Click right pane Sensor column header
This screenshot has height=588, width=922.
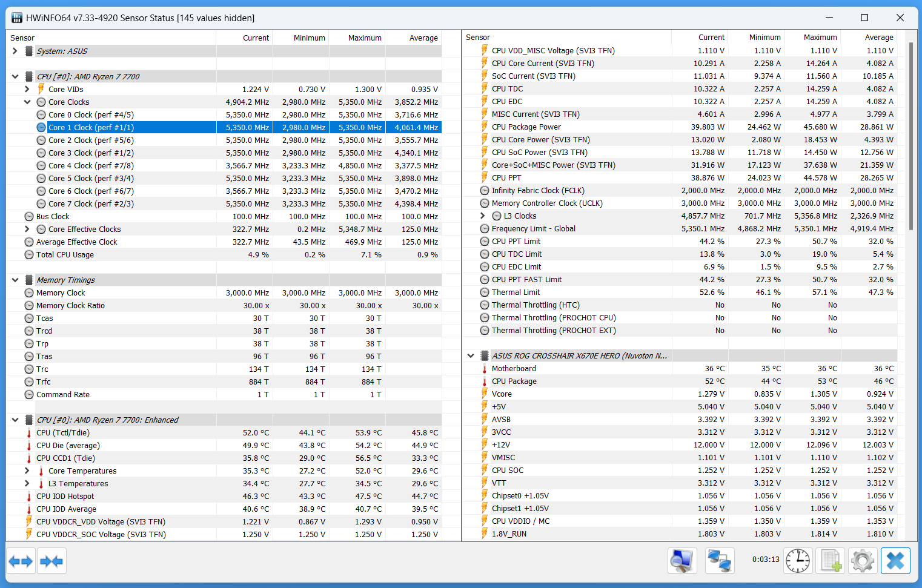click(x=566, y=38)
